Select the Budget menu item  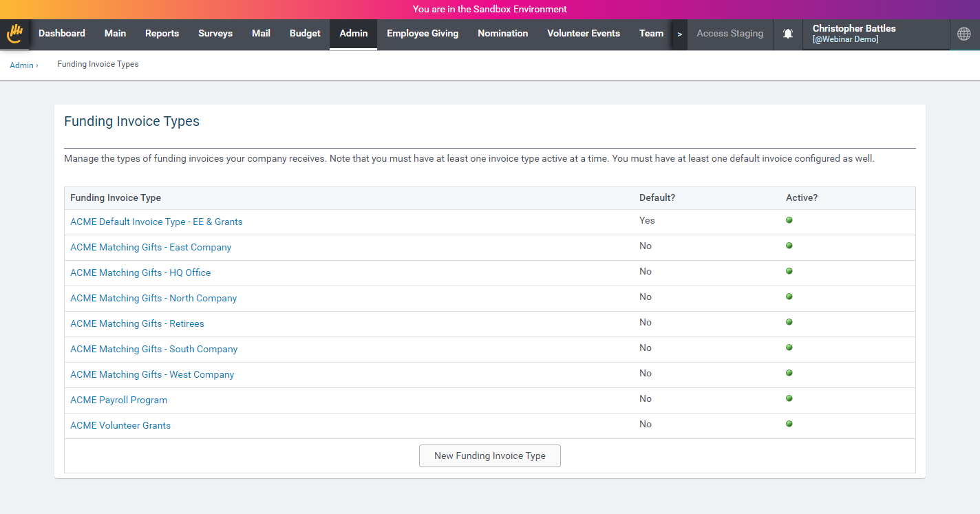[x=305, y=33]
